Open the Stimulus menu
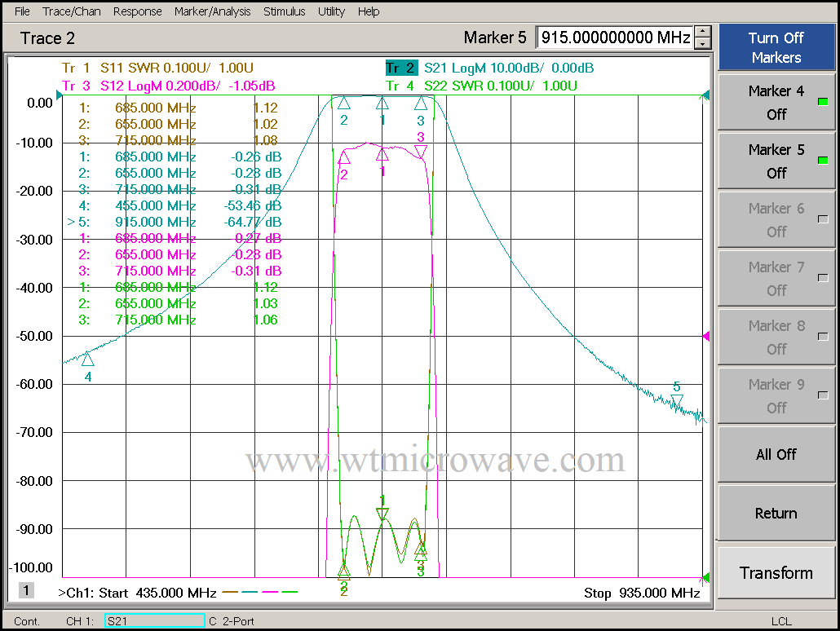The height and width of the screenshot is (631, 840). point(283,11)
